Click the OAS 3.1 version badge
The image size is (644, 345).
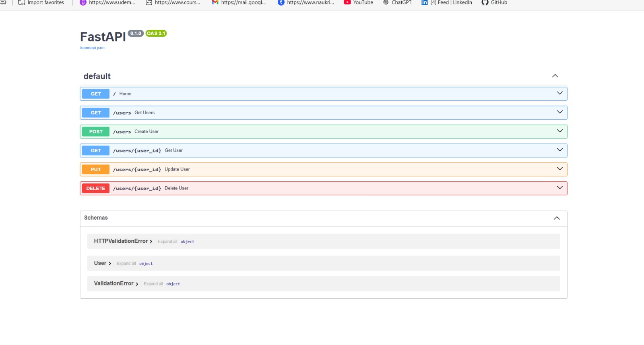coord(156,33)
